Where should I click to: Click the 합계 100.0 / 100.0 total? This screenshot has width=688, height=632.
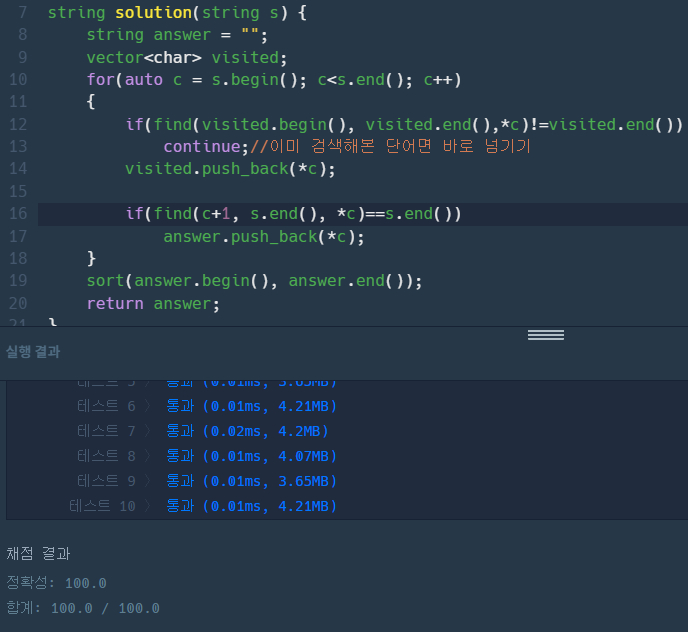[x=82, y=608]
